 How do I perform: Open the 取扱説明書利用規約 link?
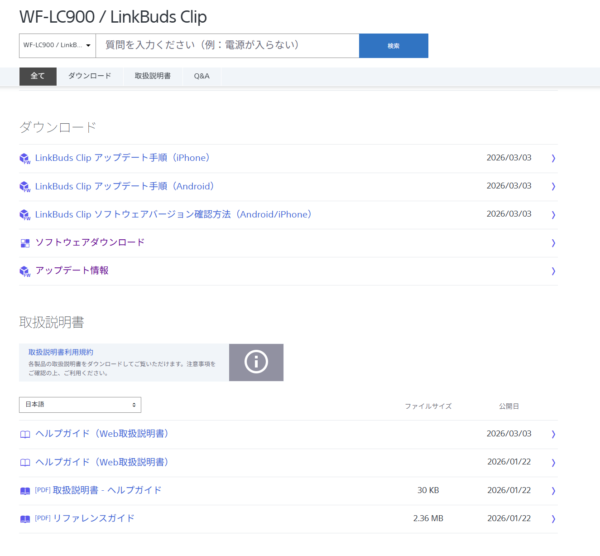(61, 352)
